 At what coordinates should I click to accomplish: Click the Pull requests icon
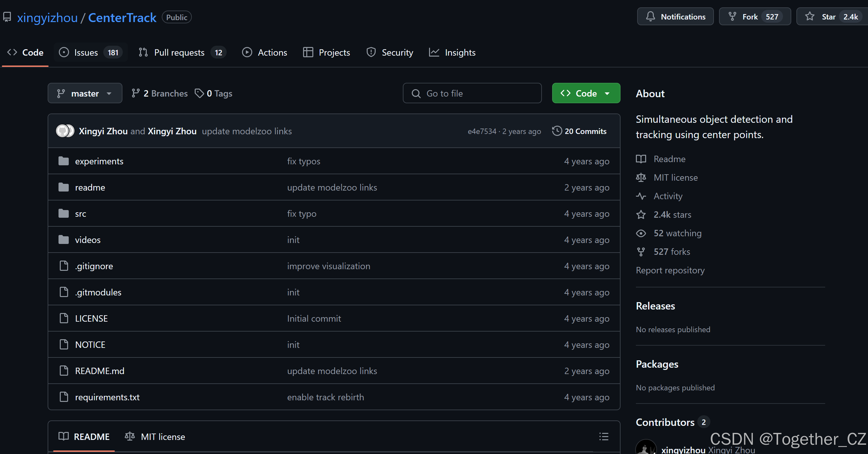click(143, 52)
